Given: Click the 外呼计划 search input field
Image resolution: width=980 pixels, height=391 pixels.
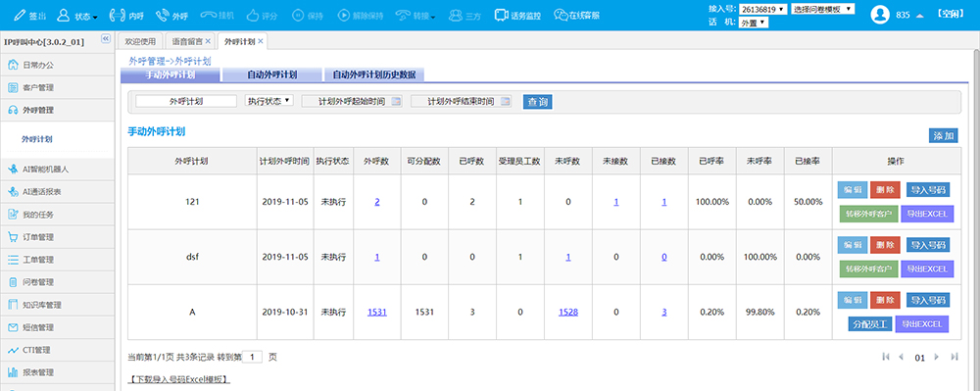Looking at the screenshot, I should (186, 101).
